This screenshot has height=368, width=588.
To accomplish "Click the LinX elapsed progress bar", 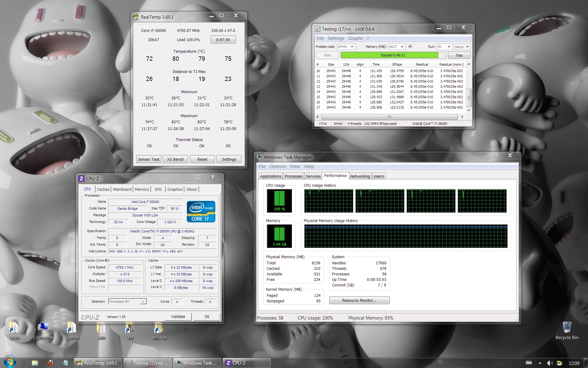I will [393, 55].
